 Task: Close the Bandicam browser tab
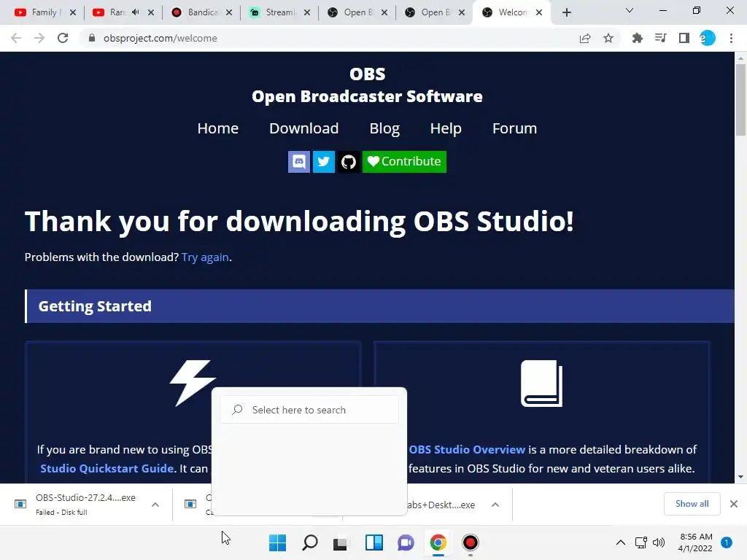coord(229,12)
